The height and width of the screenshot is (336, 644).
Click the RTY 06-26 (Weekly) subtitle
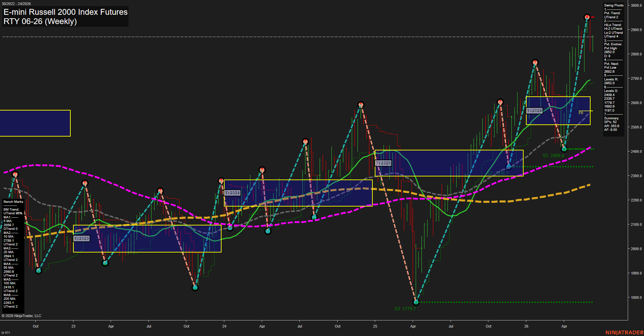(x=40, y=21)
